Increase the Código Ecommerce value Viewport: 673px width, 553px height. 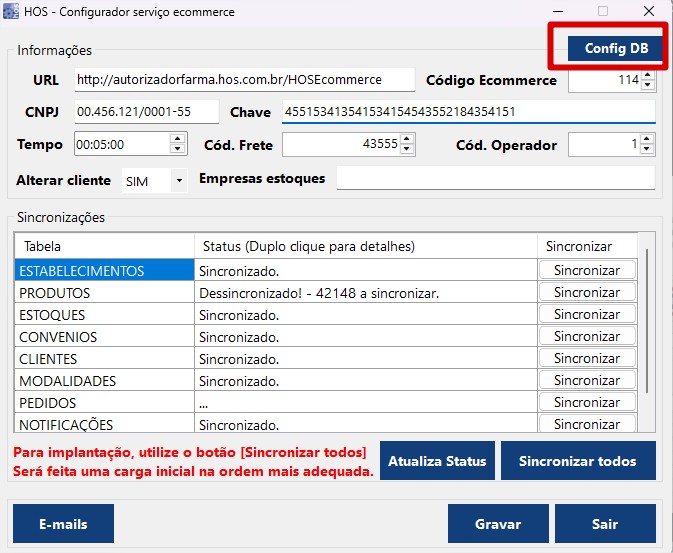pos(647,75)
